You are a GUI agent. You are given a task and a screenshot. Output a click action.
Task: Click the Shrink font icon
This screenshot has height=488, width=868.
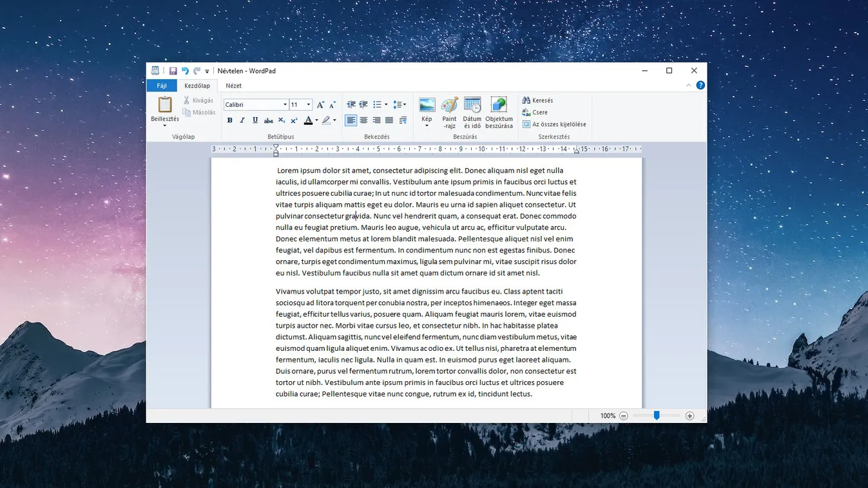(x=333, y=104)
